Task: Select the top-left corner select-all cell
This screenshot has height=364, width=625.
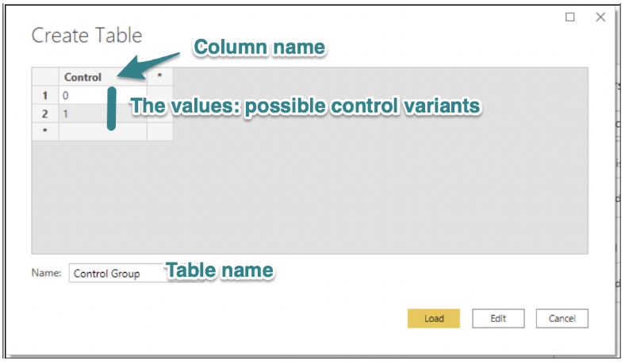Action: point(45,77)
